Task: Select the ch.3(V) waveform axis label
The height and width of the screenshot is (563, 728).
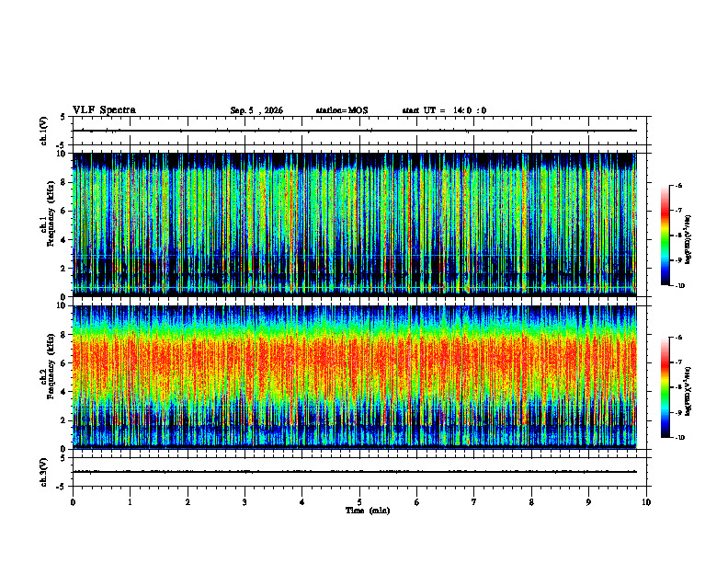Action: [44, 472]
